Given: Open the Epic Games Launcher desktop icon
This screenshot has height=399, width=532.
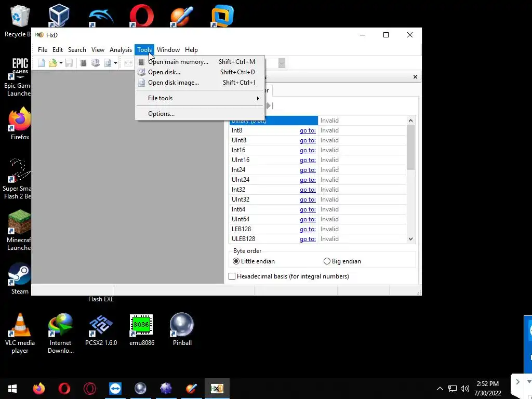Looking at the screenshot, I should [x=19, y=77].
